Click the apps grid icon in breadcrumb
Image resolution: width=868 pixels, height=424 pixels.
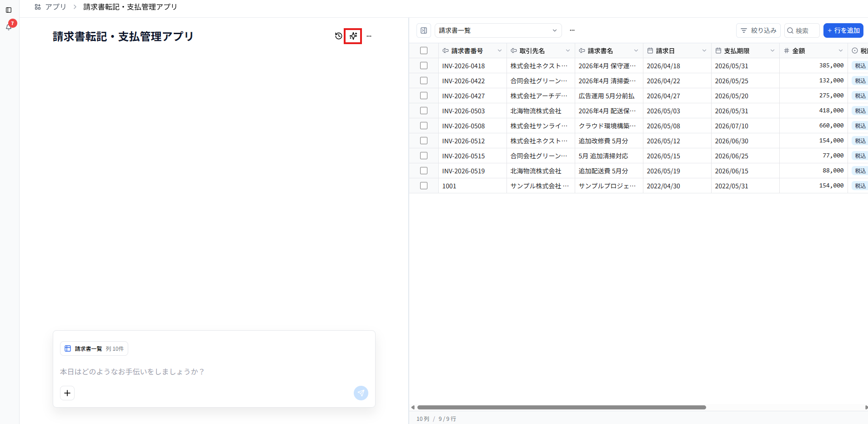coord(38,7)
